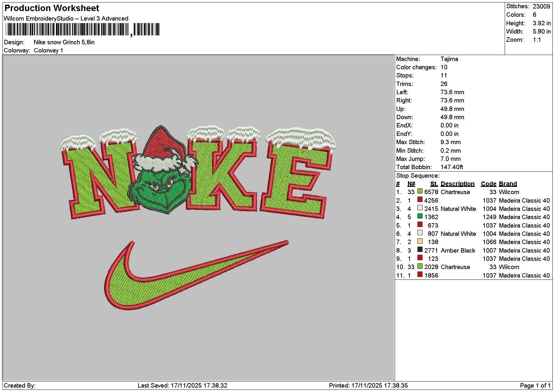Click the "N#" column header
Image resolution: width=555 pixels, height=392 pixels.
coord(411,184)
